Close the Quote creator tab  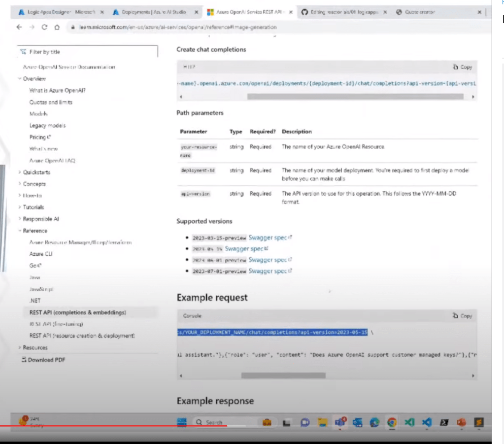tap(479, 12)
